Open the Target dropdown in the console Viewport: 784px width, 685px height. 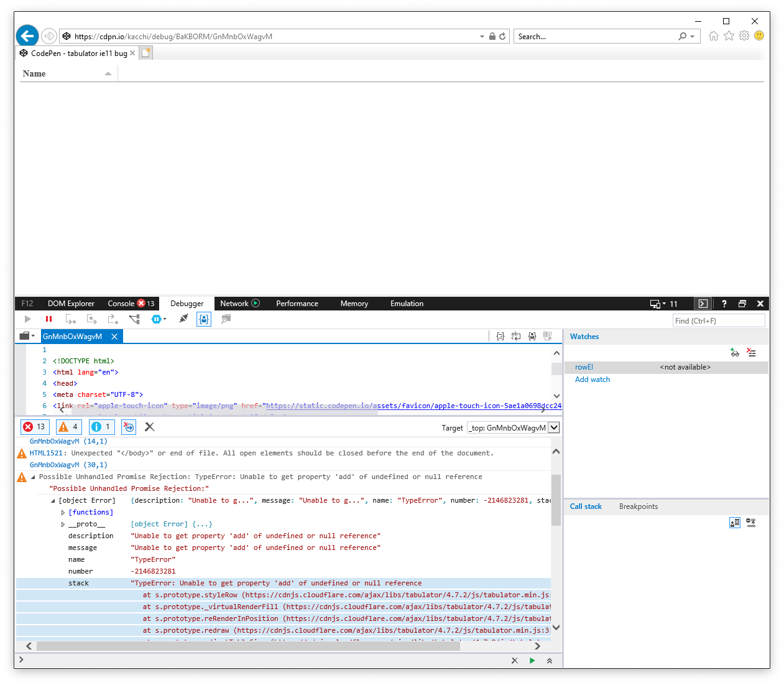click(552, 427)
